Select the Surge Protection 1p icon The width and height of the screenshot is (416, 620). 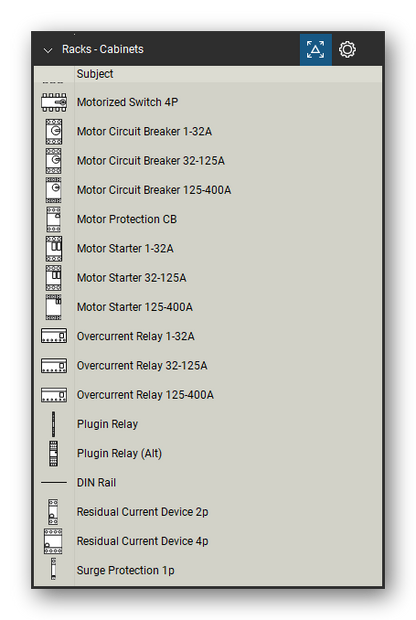[53, 569]
